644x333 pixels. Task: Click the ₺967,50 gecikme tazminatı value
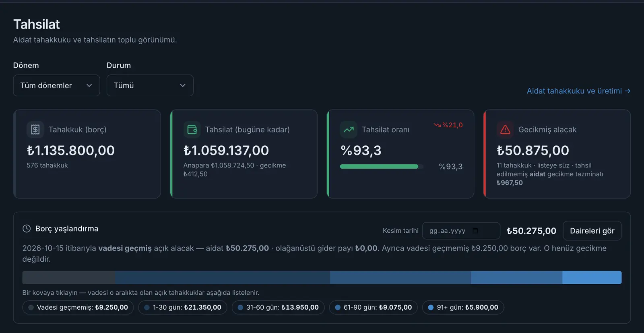pyautogui.click(x=510, y=183)
